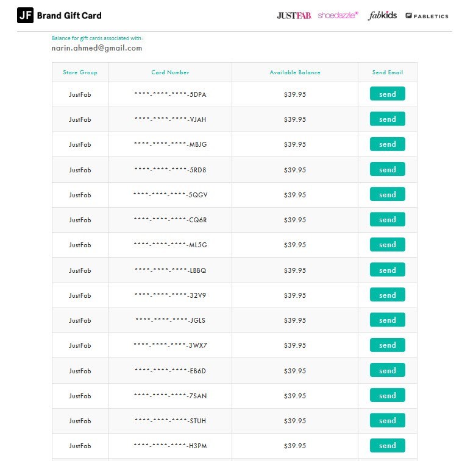Click the Available Balance column header
The height and width of the screenshot is (461, 476).
tap(295, 72)
